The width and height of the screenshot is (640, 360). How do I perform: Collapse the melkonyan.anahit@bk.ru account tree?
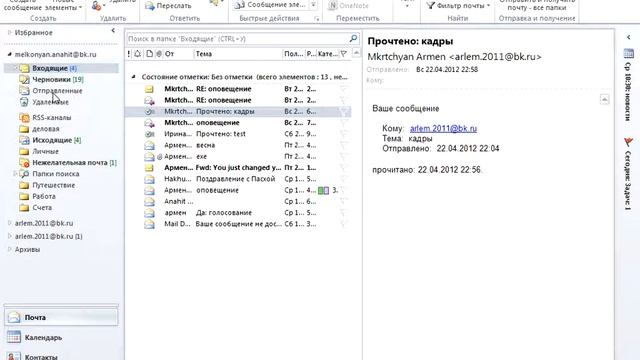(9, 54)
